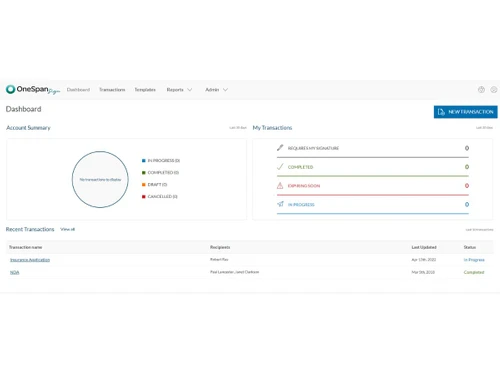This screenshot has height=375, width=500.
Task: Expand the Admin dropdown chevron
Action: pyautogui.click(x=225, y=90)
